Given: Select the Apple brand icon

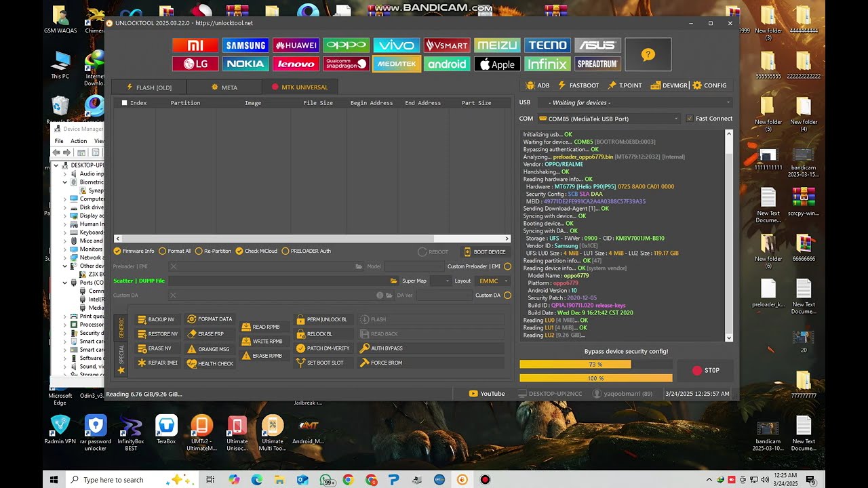Looking at the screenshot, I should pyautogui.click(x=497, y=64).
